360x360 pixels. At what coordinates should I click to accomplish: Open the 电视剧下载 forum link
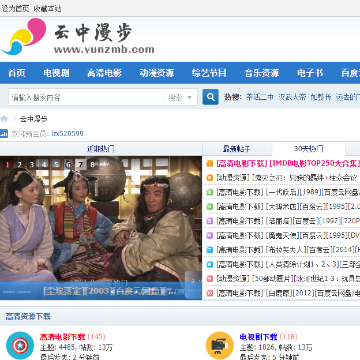[x=258, y=337]
